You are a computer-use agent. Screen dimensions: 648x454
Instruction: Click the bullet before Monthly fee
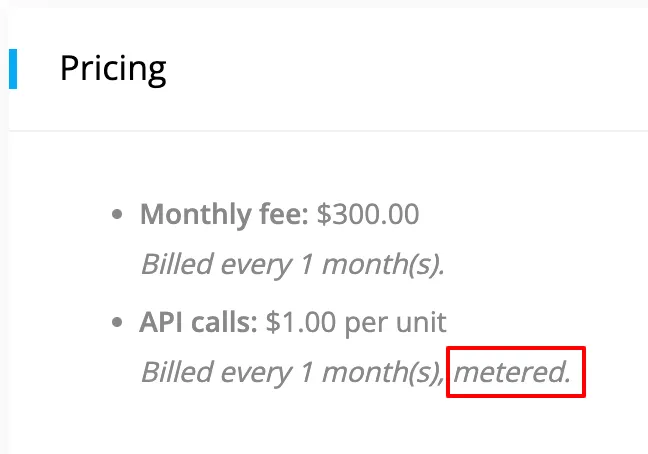[117, 214]
